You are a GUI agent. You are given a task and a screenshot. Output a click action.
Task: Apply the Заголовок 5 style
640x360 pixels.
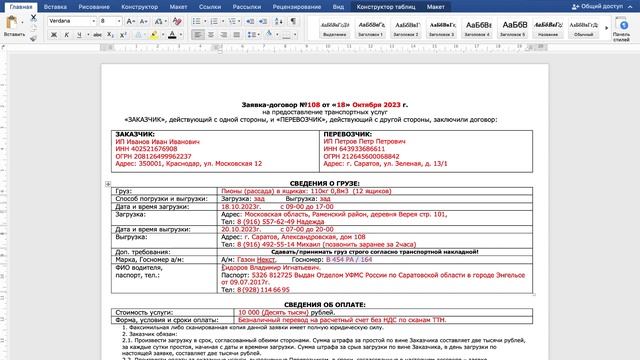pos(513,29)
